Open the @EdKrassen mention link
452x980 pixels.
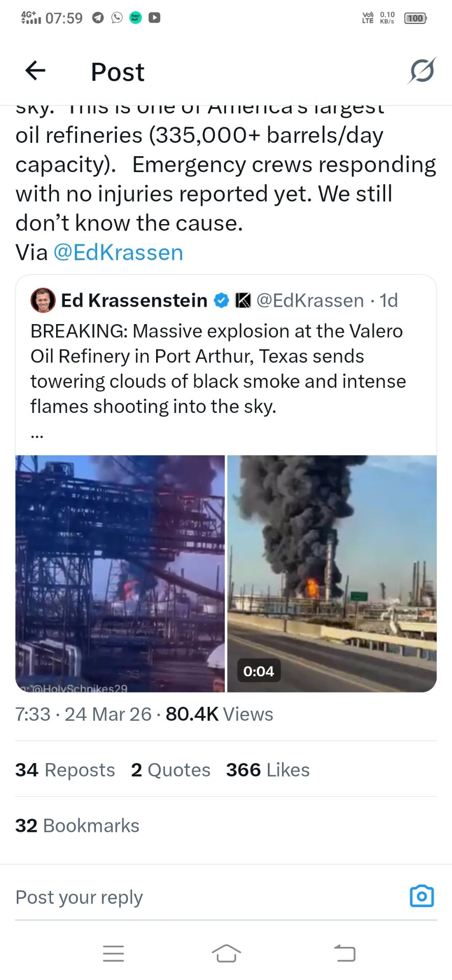point(118,253)
